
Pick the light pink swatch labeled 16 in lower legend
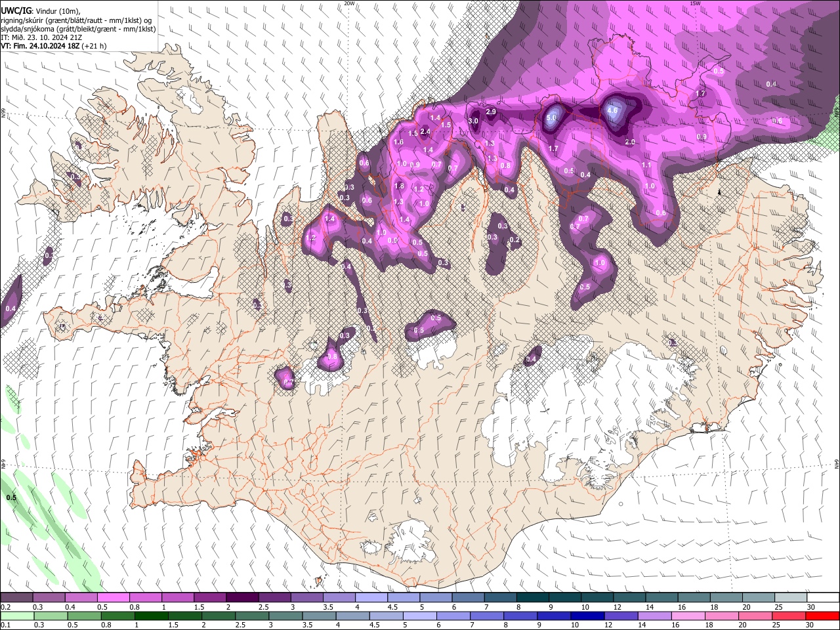[x=689, y=616]
